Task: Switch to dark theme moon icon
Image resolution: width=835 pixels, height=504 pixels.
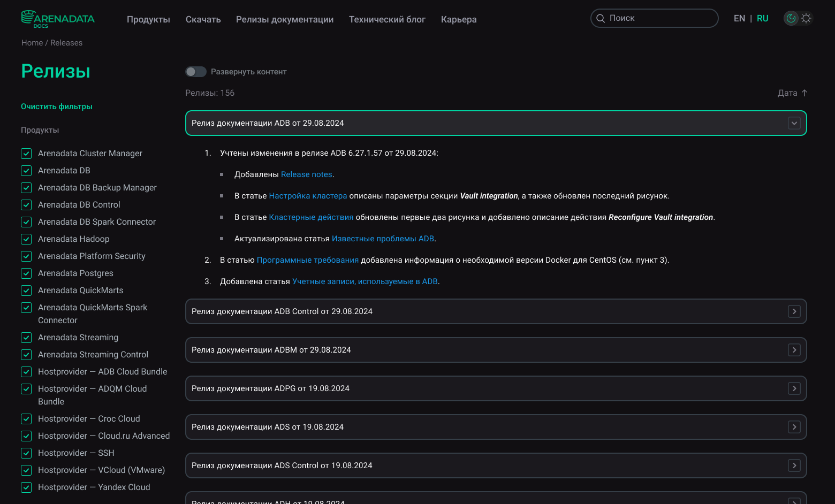Action: coord(791,18)
